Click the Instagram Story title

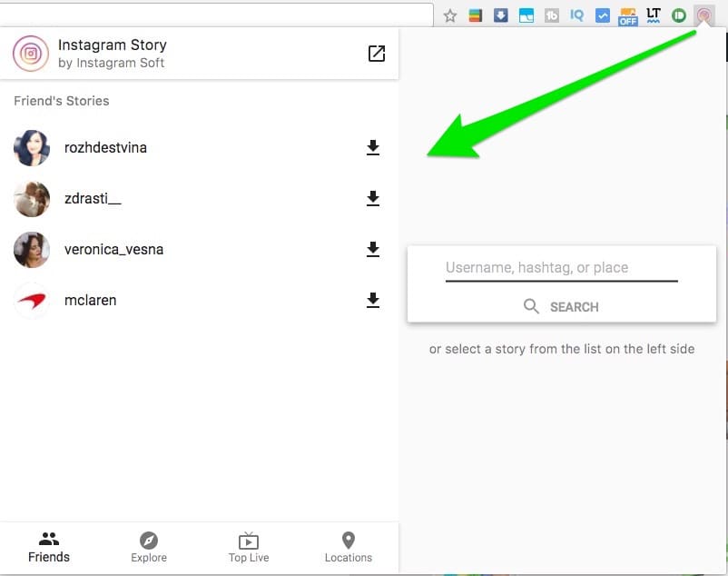(x=112, y=45)
